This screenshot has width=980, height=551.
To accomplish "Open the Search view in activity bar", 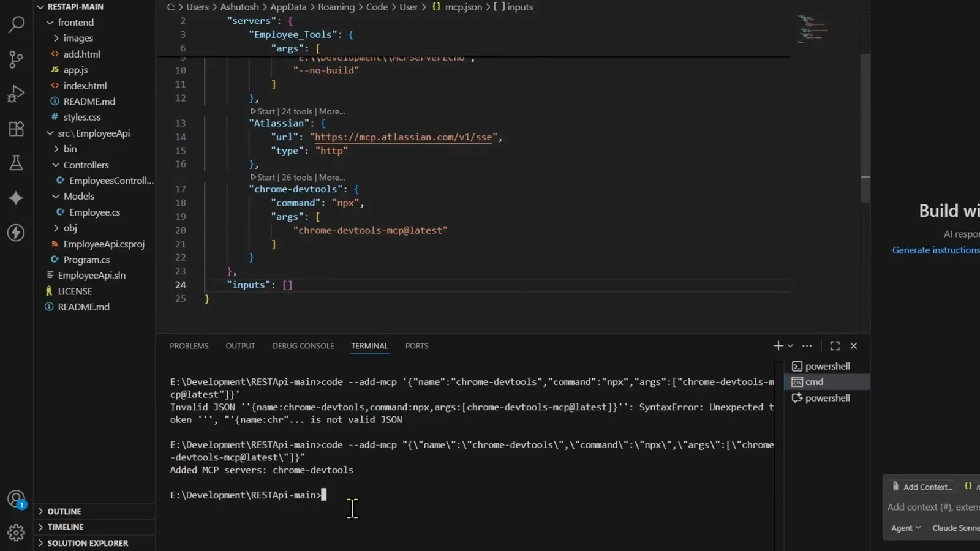I will [x=16, y=24].
